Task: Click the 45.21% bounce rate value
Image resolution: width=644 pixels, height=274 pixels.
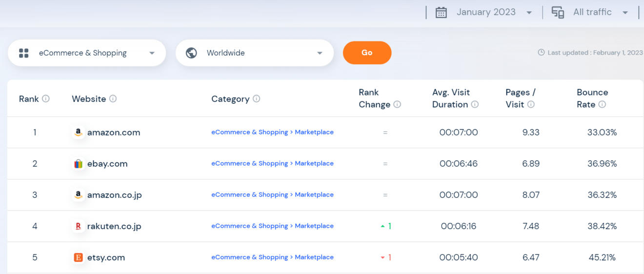Action: (602, 257)
